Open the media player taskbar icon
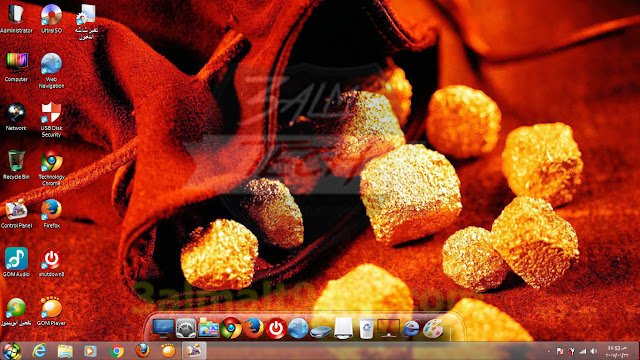This screenshot has width=640, height=360. (x=90, y=351)
